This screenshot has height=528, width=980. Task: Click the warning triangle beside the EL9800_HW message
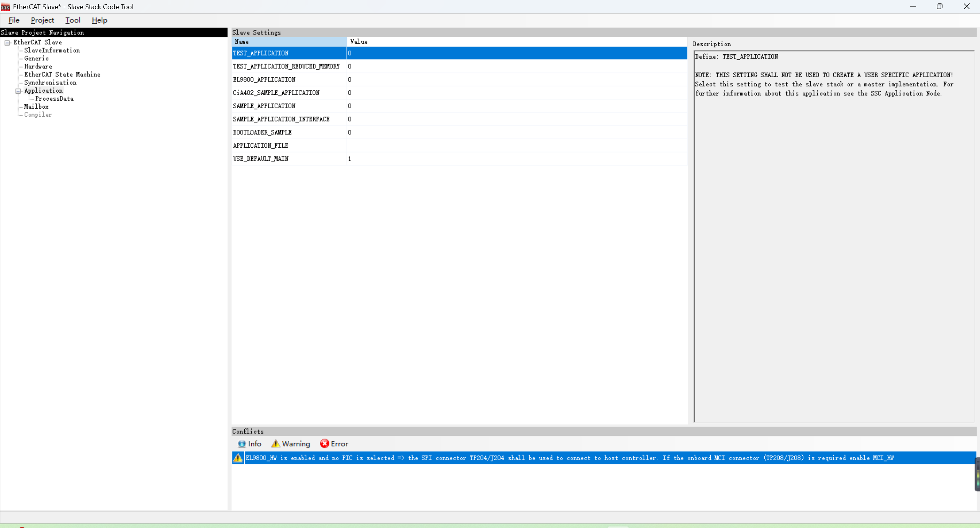pyautogui.click(x=237, y=458)
